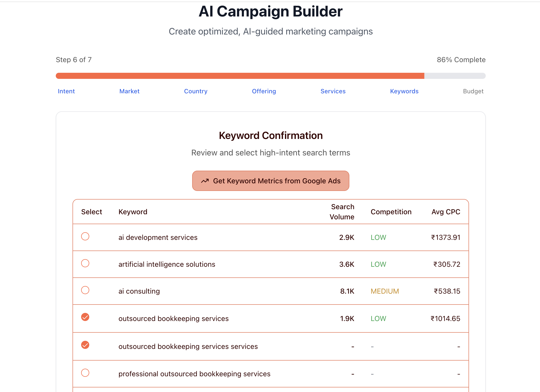Uncheck 'outsourced bookkeeping services services' row
The height and width of the screenshot is (392, 540).
[x=85, y=345]
